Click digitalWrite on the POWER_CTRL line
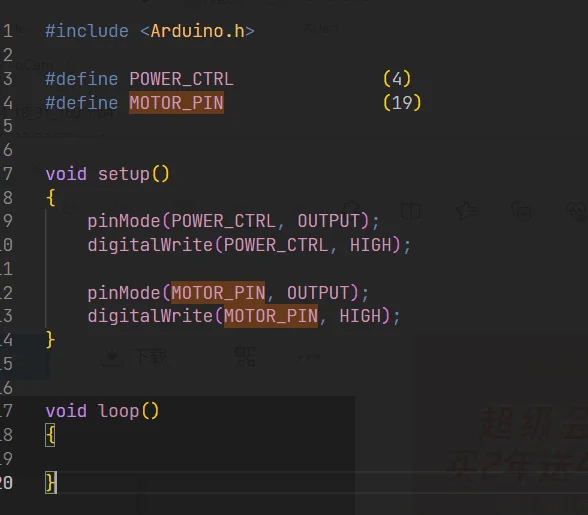Image resolution: width=588 pixels, height=515 pixels. pos(150,245)
